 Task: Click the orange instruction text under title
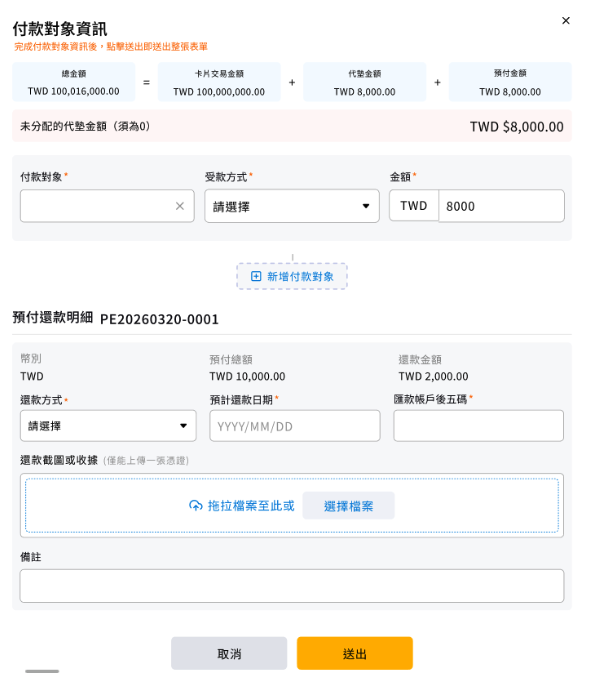(111, 46)
